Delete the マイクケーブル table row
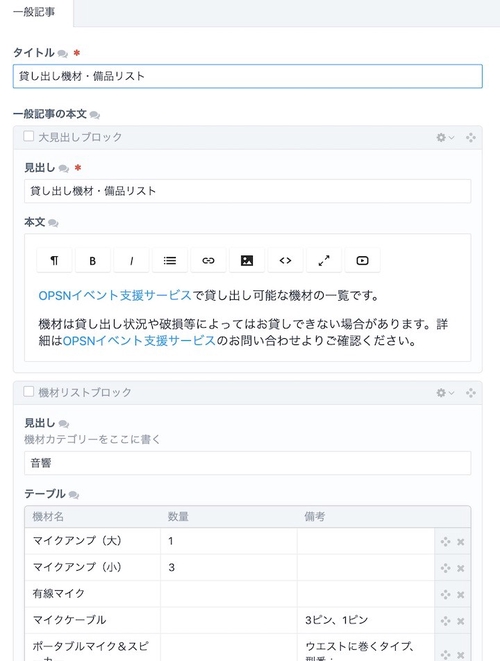The height and width of the screenshot is (661, 500). click(x=461, y=621)
